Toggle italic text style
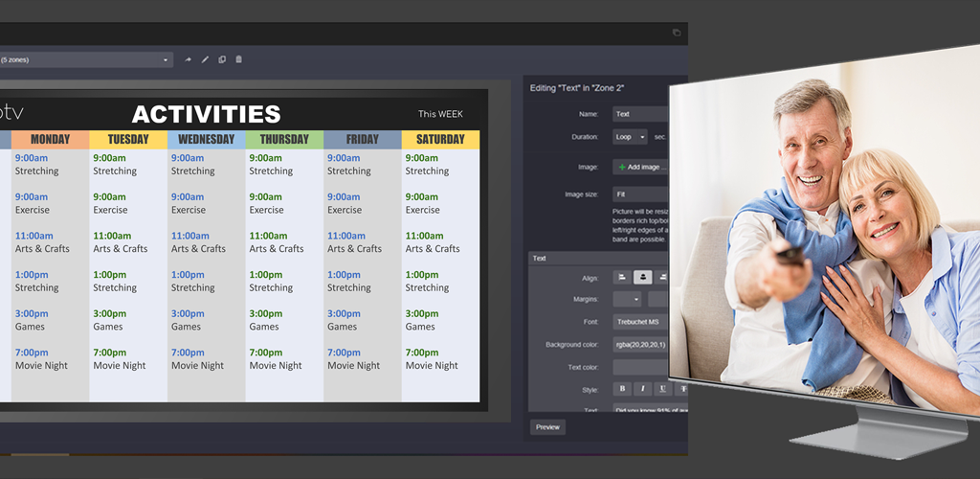This screenshot has height=479, width=980. pos(642,389)
